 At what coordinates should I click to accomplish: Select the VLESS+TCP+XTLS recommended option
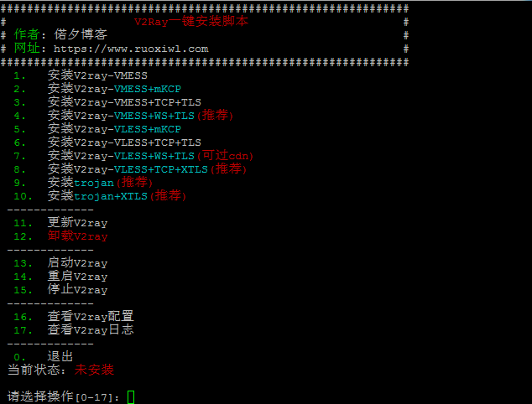coord(147,169)
